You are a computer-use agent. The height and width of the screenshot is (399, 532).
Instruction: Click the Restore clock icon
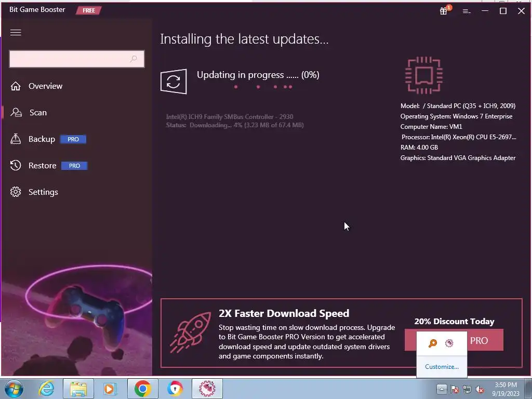click(x=16, y=166)
